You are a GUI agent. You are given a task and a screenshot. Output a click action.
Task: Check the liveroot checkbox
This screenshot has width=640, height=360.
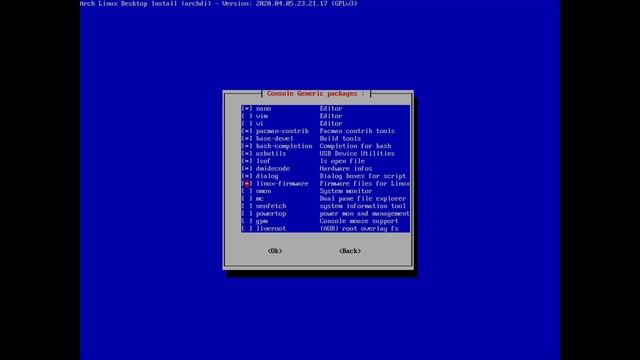(x=247, y=229)
